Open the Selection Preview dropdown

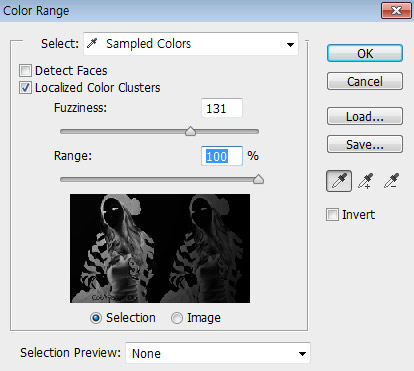click(218, 353)
